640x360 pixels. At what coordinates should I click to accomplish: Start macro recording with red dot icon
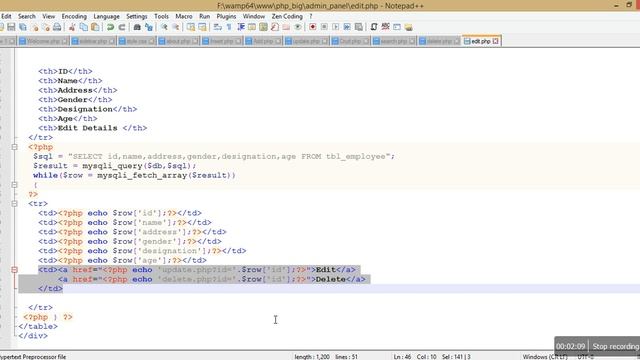tap(313, 27)
